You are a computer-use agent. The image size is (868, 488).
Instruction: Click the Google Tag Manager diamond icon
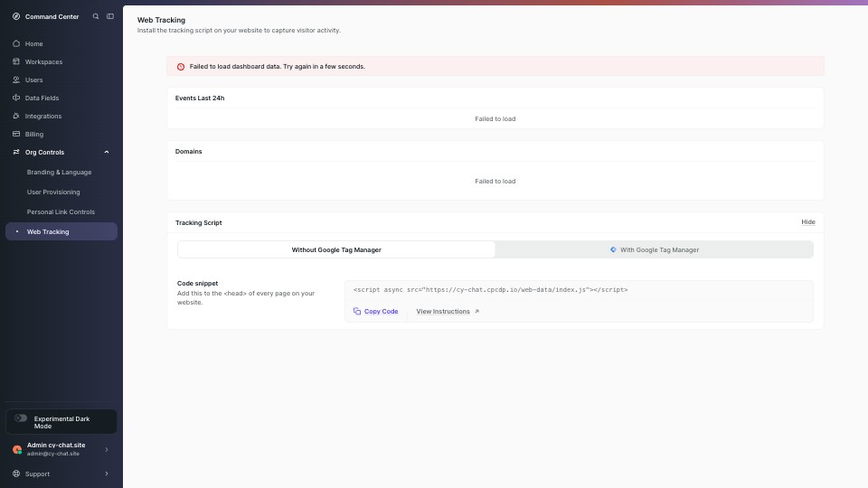click(613, 249)
